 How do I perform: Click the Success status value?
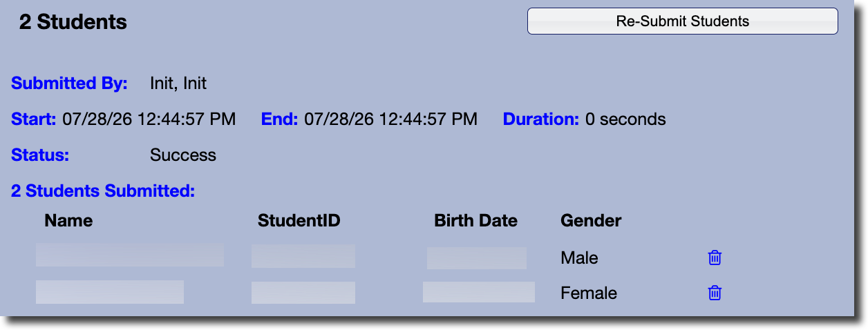pos(183,155)
